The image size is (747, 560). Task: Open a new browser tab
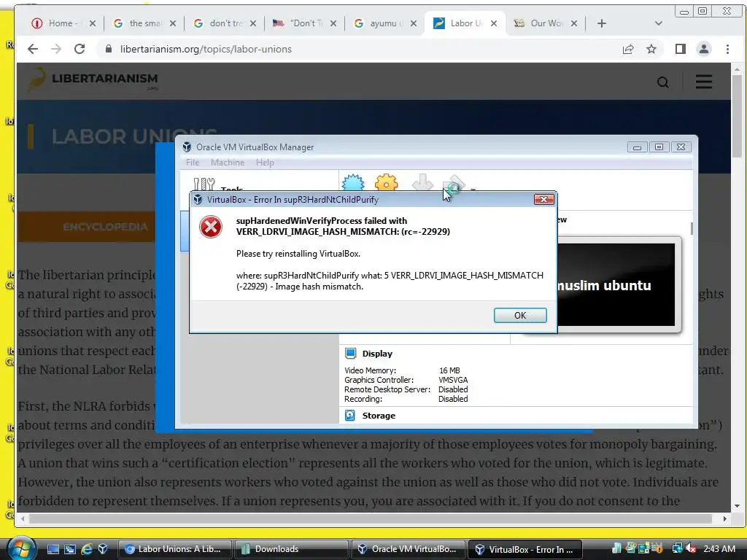pos(602,23)
